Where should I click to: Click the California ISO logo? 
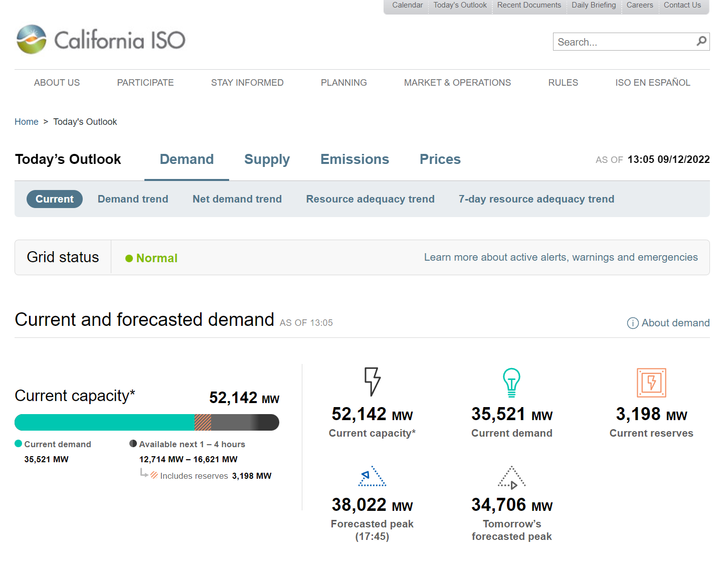point(101,39)
